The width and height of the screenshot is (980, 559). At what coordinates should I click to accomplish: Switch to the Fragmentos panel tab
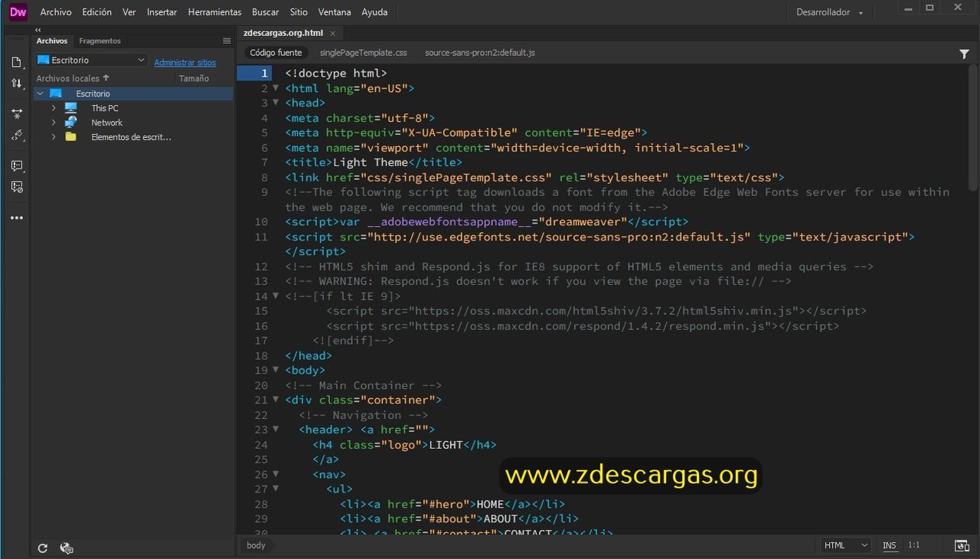click(x=100, y=41)
